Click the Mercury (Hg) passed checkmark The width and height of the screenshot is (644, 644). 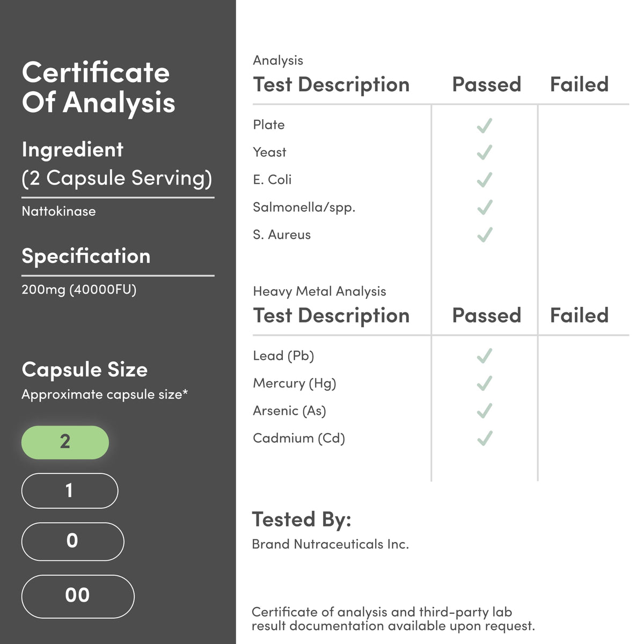pyautogui.click(x=485, y=384)
